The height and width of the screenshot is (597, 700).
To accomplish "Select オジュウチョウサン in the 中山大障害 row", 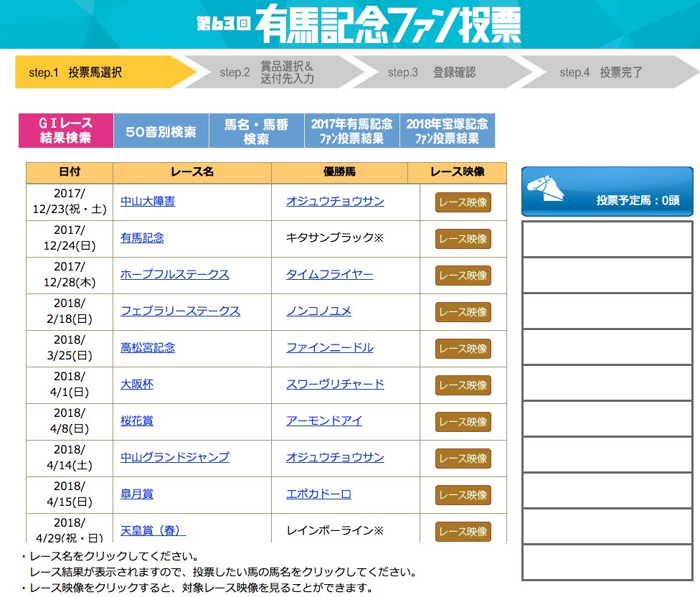I will (335, 202).
